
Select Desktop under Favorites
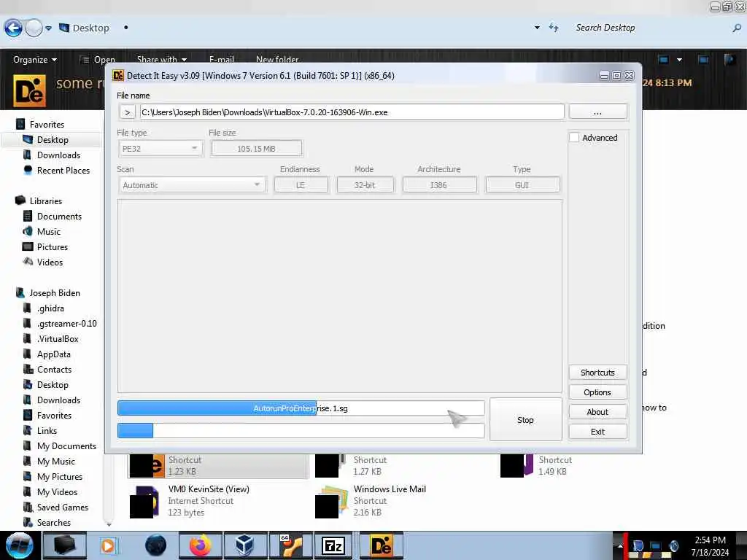click(53, 139)
